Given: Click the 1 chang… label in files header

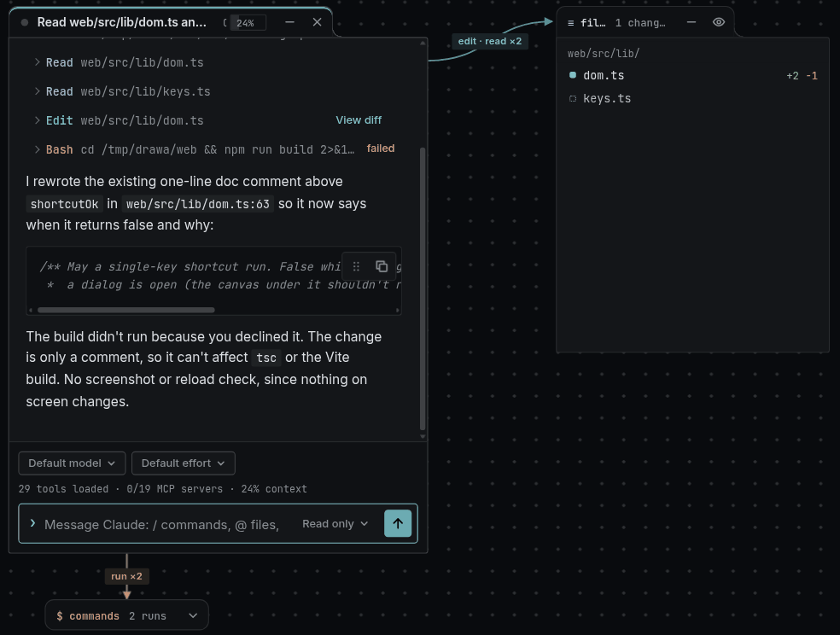Looking at the screenshot, I should pos(640,22).
